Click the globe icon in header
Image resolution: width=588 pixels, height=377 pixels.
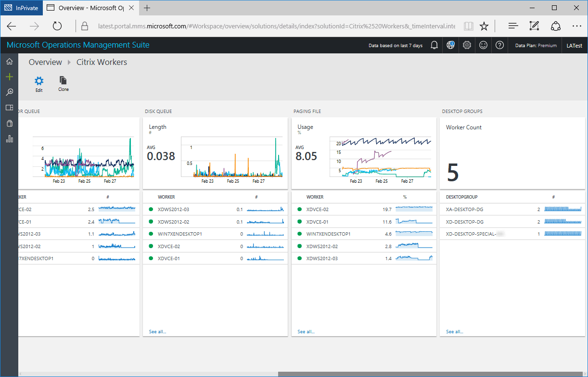tap(450, 45)
